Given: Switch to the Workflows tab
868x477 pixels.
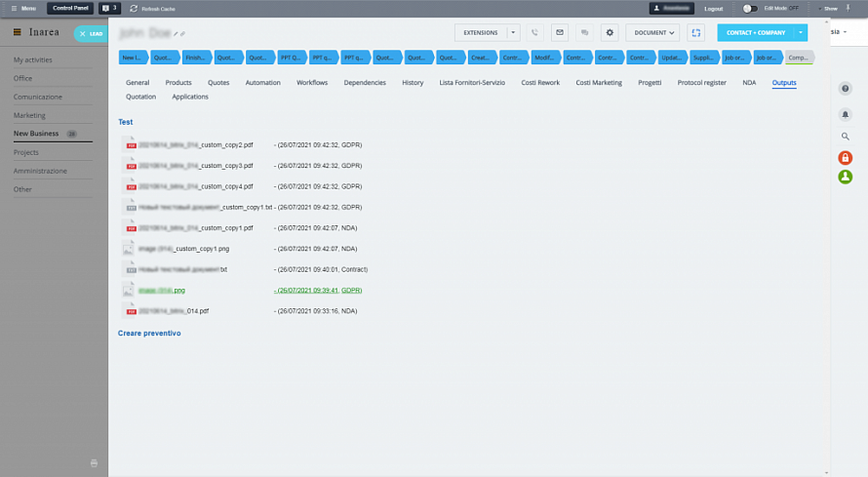Looking at the screenshot, I should click(312, 83).
